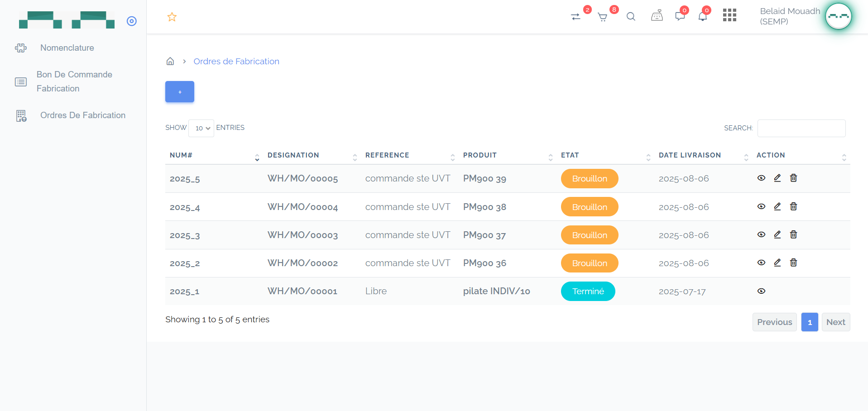Click the Brouillon badge for 2025_4
868x411 pixels.
590,207
